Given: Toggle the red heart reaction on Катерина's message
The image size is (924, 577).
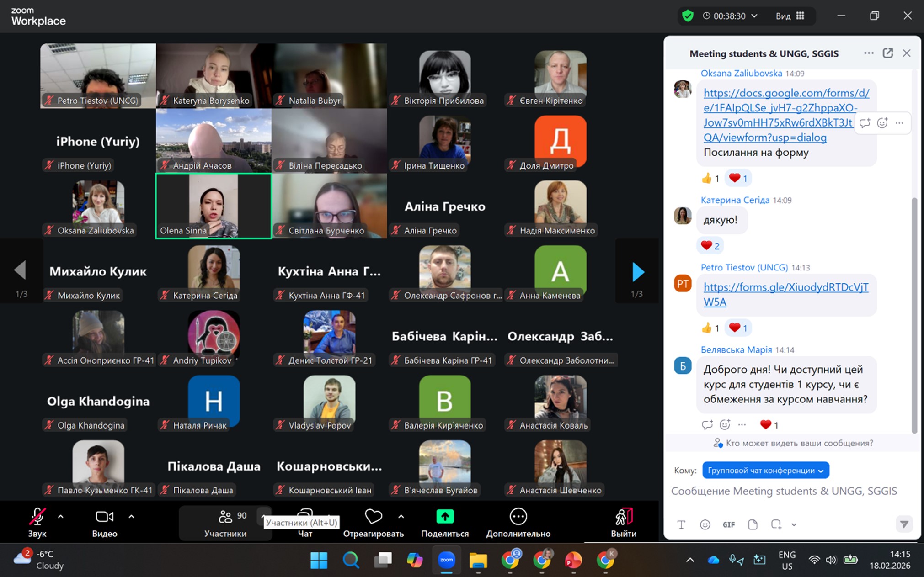Looking at the screenshot, I should click(x=710, y=246).
